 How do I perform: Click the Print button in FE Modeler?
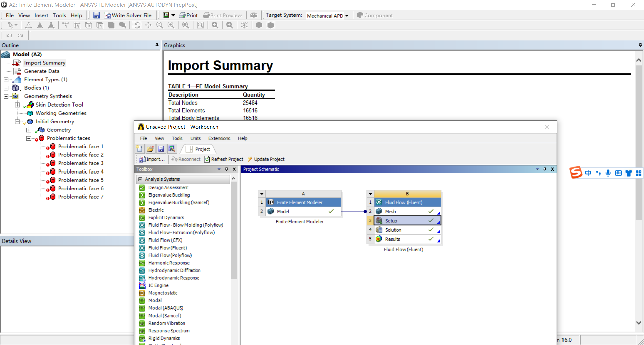click(189, 15)
